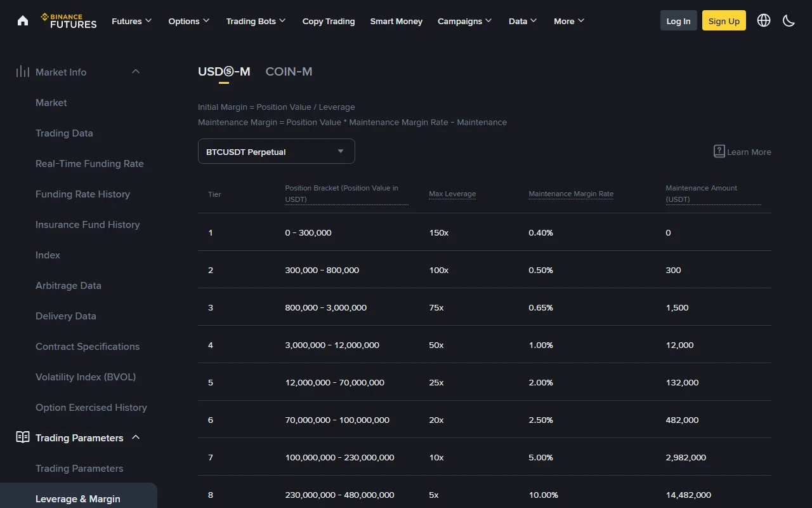Open Funding Rate History page
Viewport: 812px width, 508px height.
coord(82,194)
